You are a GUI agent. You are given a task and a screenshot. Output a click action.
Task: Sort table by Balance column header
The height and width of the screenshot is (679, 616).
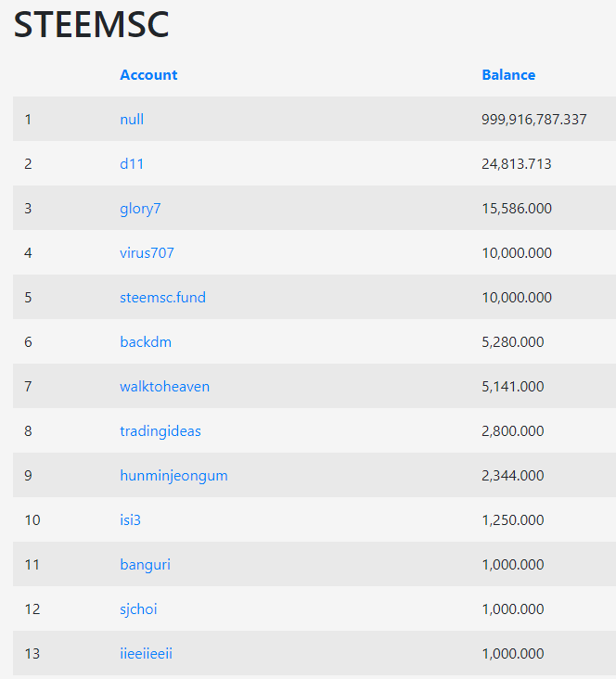click(508, 75)
